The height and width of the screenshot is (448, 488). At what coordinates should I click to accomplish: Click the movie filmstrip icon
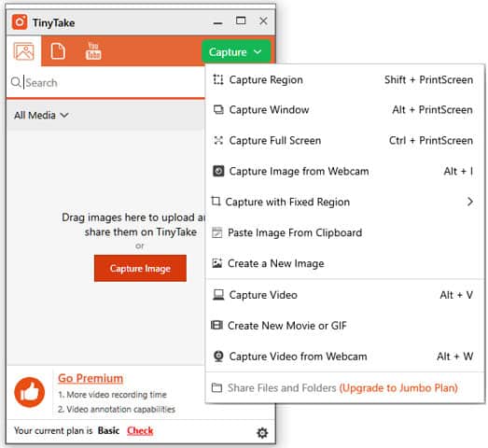[x=216, y=325]
